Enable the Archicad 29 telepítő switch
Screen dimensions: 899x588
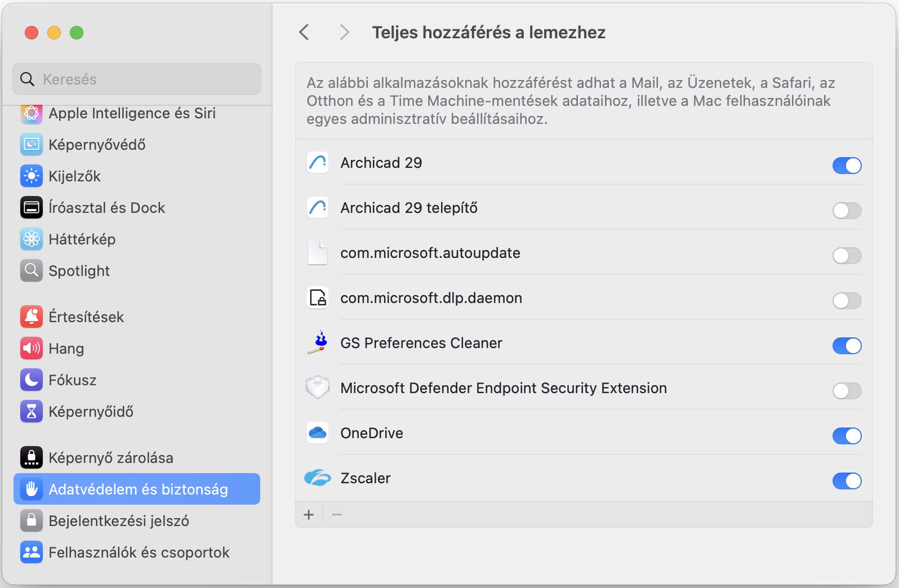pos(847,211)
